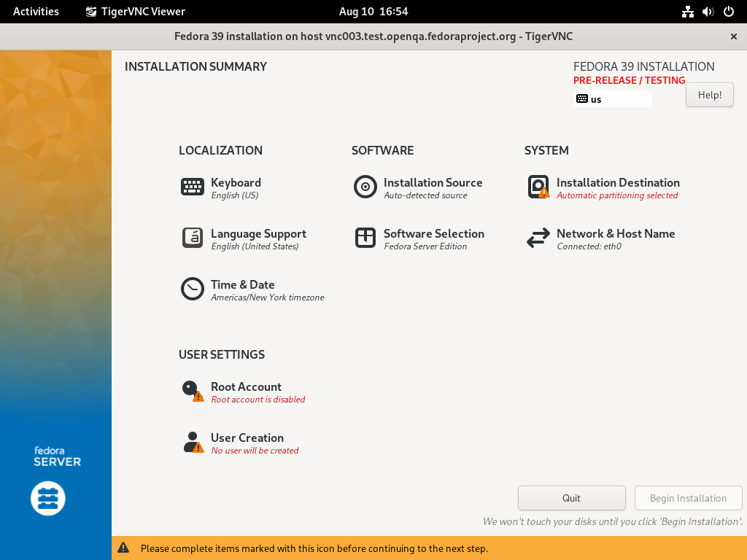Click 'Auto-detected source' status text

click(425, 195)
